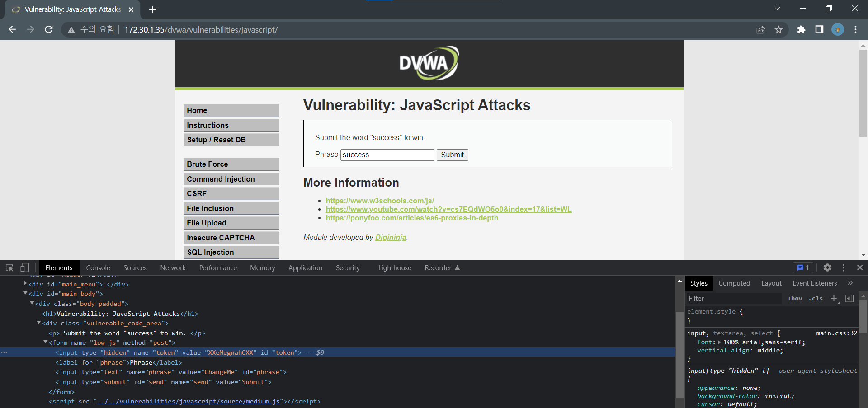This screenshot has width=868, height=408.
Task: Open actions ellipsis on selected DOM row
Action: coord(4,352)
